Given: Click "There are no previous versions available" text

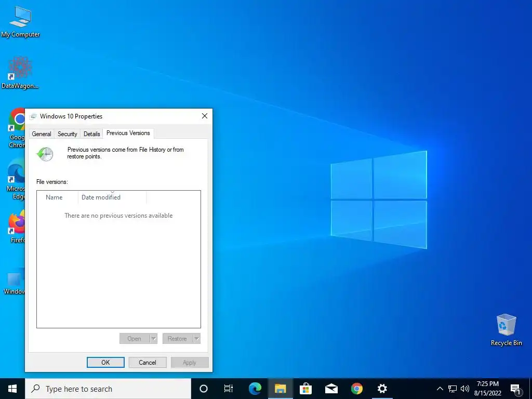Looking at the screenshot, I should pyautogui.click(x=118, y=216).
